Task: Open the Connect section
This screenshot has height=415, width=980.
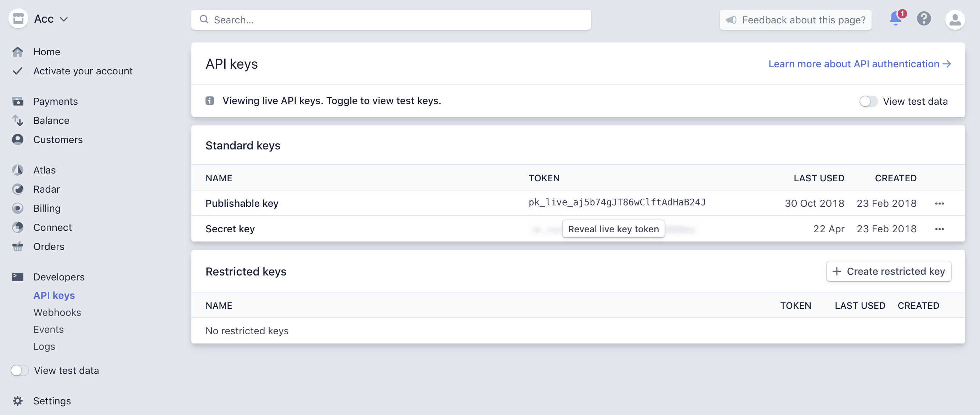Action: tap(52, 227)
